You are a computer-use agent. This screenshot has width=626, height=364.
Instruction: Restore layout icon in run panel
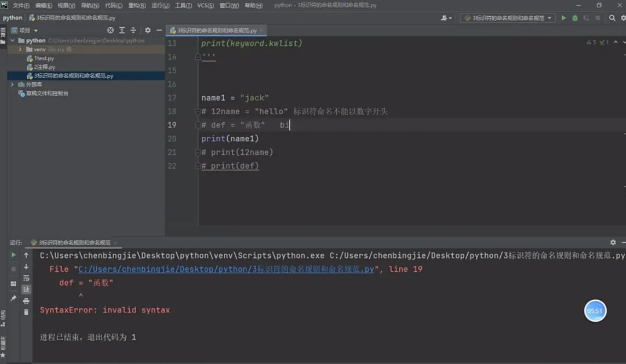pos(13,283)
